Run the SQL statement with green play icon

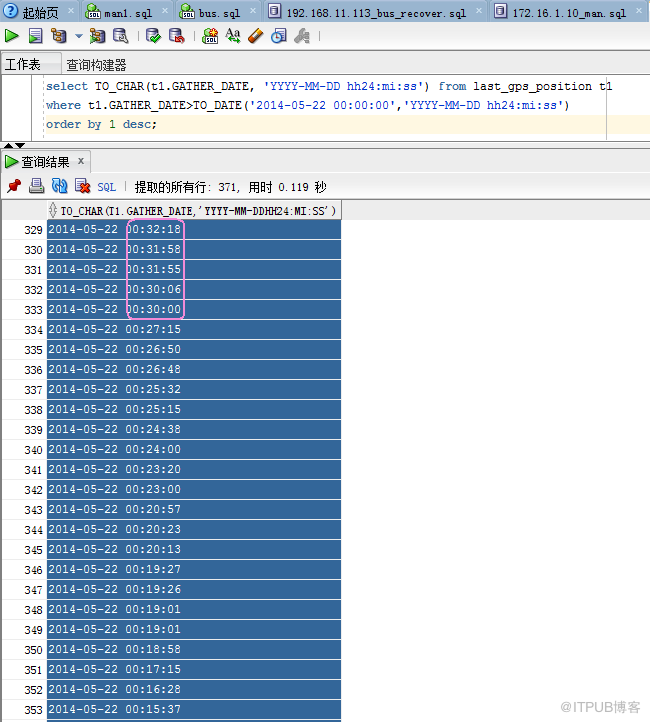(x=12, y=35)
